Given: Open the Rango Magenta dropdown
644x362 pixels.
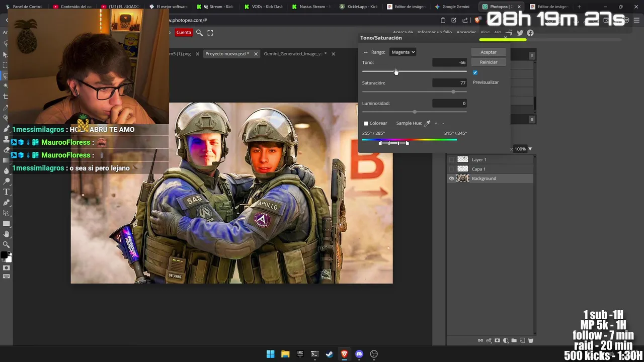Looking at the screenshot, I should (403, 52).
